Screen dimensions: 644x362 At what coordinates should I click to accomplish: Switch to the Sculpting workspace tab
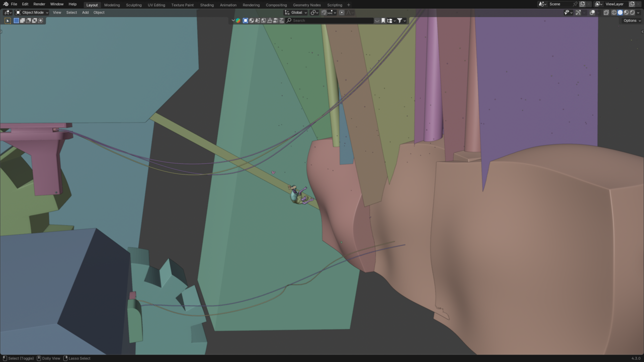pyautogui.click(x=134, y=5)
